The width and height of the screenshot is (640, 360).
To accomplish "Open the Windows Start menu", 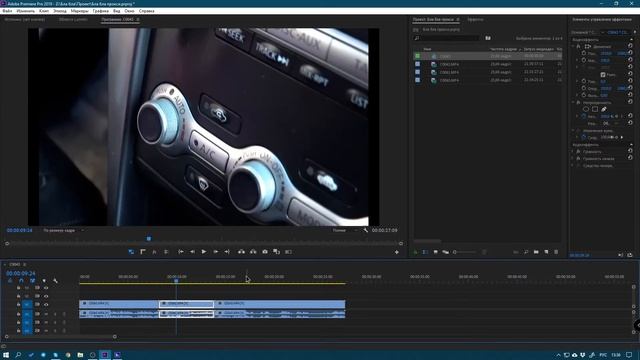I will [6, 355].
